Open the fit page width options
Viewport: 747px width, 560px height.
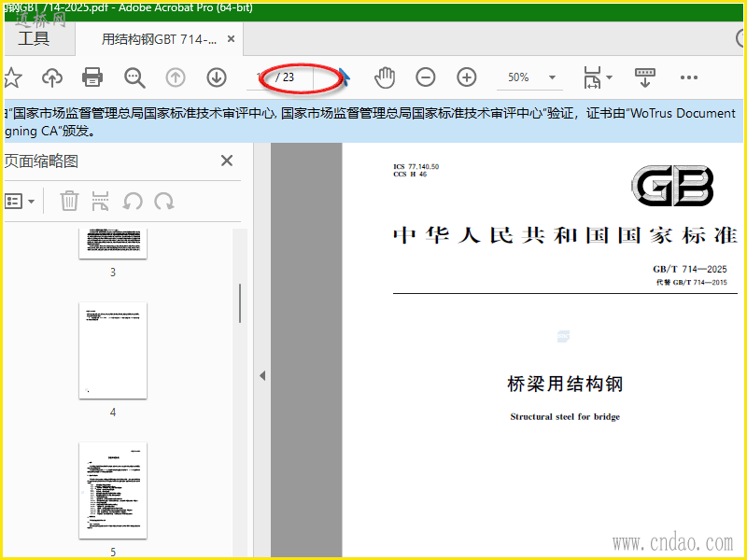598,77
